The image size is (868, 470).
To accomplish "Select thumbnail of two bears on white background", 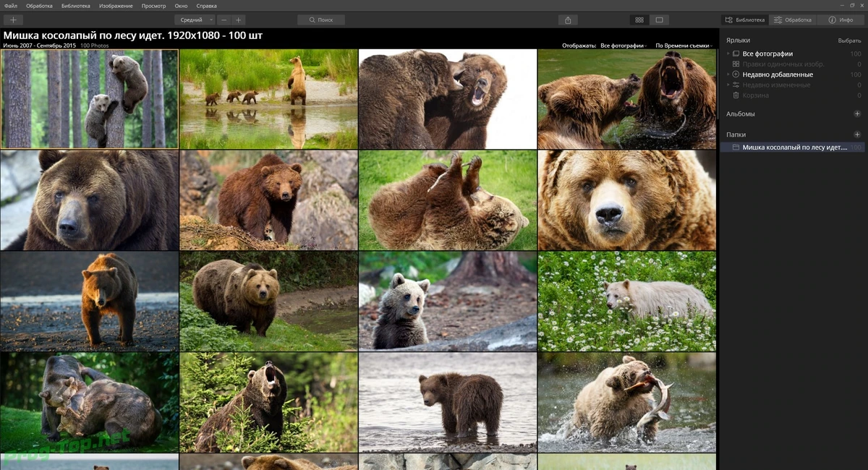I will coord(448,99).
